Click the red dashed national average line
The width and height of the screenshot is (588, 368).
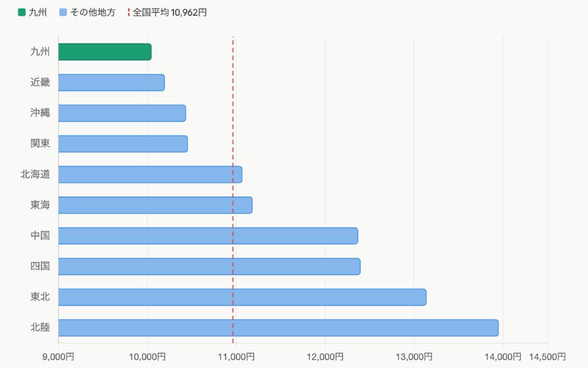(233, 190)
